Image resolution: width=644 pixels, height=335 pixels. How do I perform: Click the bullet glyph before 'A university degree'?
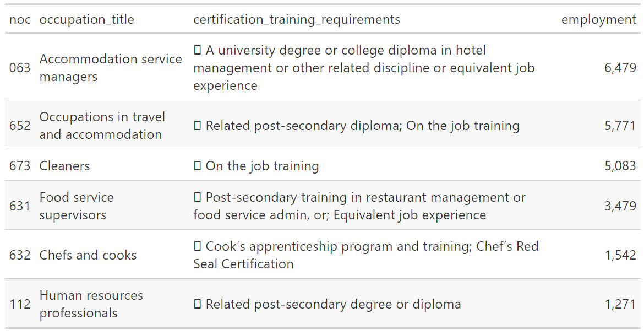[x=198, y=51]
